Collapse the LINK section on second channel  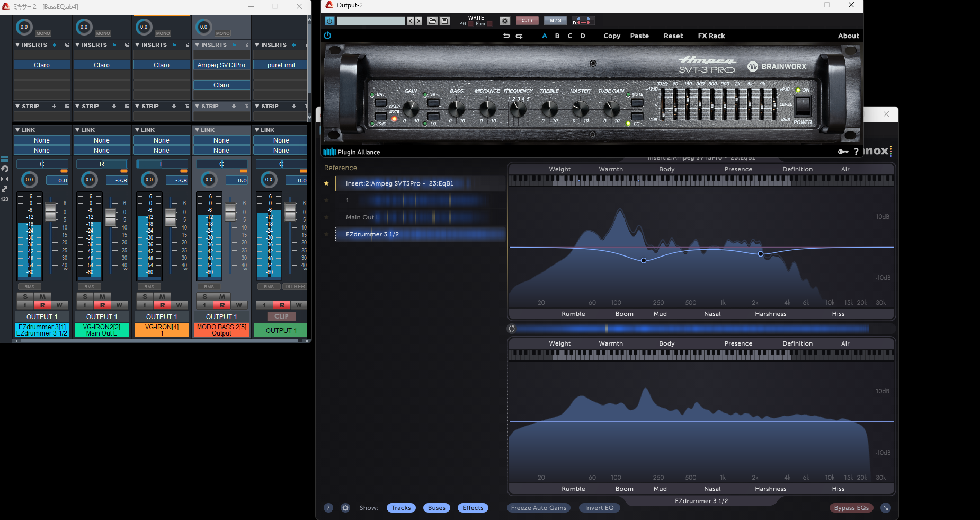[77, 130]
